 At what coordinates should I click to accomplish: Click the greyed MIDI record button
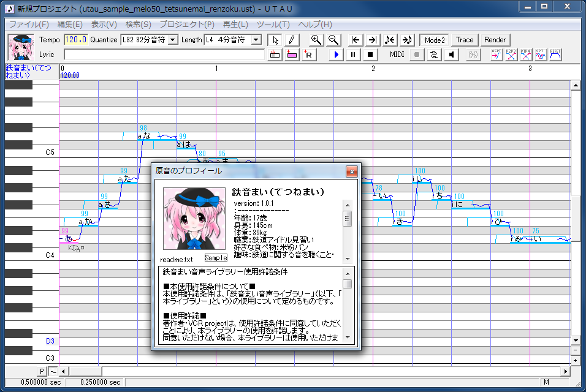417,55
